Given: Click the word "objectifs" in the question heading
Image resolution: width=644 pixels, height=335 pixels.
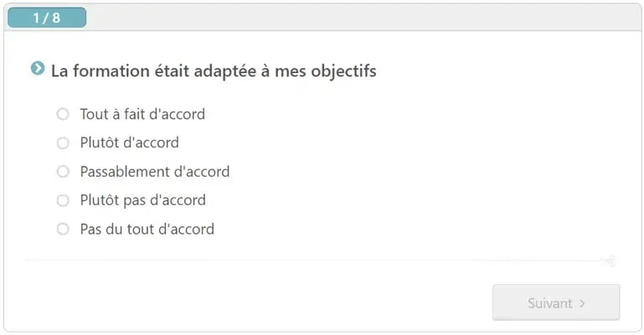Looking at the screenshot, I should (x=343, y=72).
